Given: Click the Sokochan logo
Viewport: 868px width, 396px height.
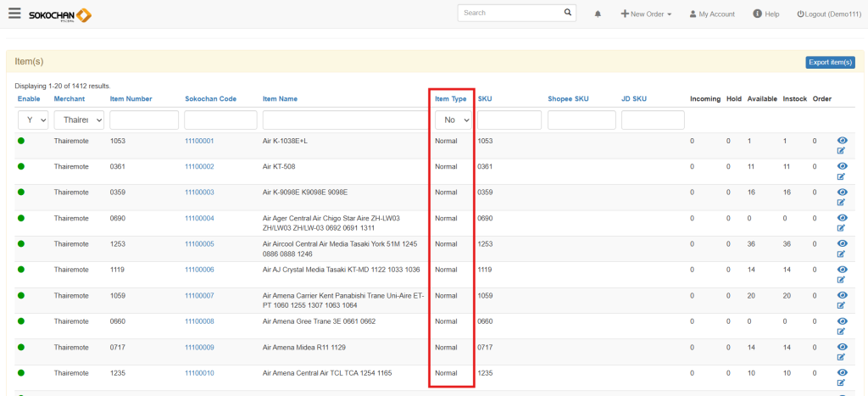Looking at the screenshot, I should 59,14.
